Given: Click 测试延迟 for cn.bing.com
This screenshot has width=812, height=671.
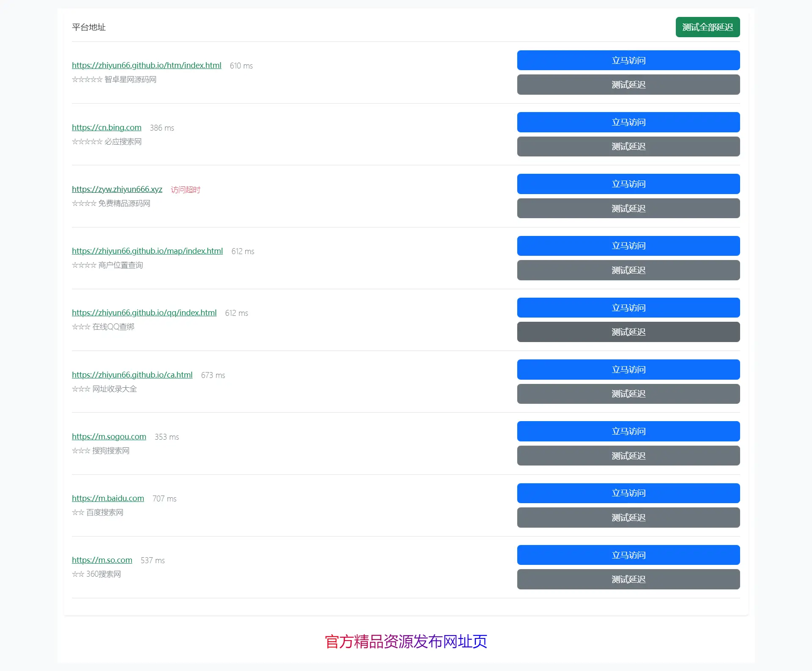Looking at the screenshot, I should coord(628,146).
